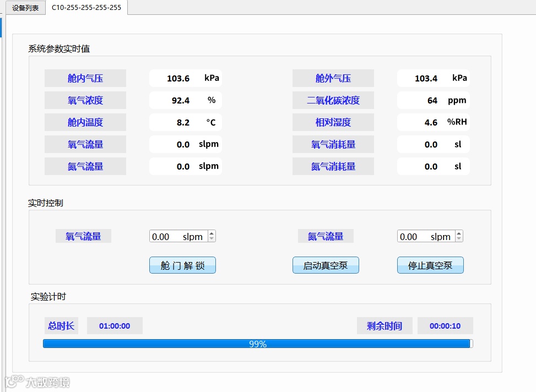Click the 99% experiment progress bar
The height and width of the screenshot is (392, 536).
coord(257,344)
